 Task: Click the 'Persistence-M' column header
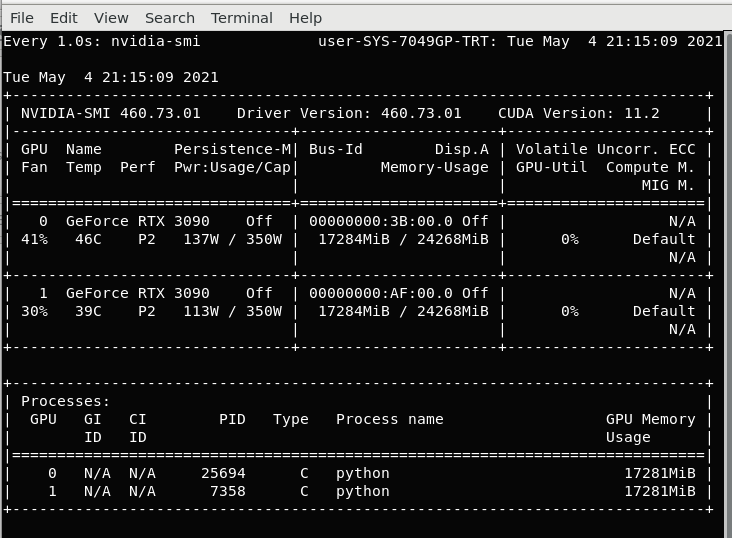click(x=232, y=149)
